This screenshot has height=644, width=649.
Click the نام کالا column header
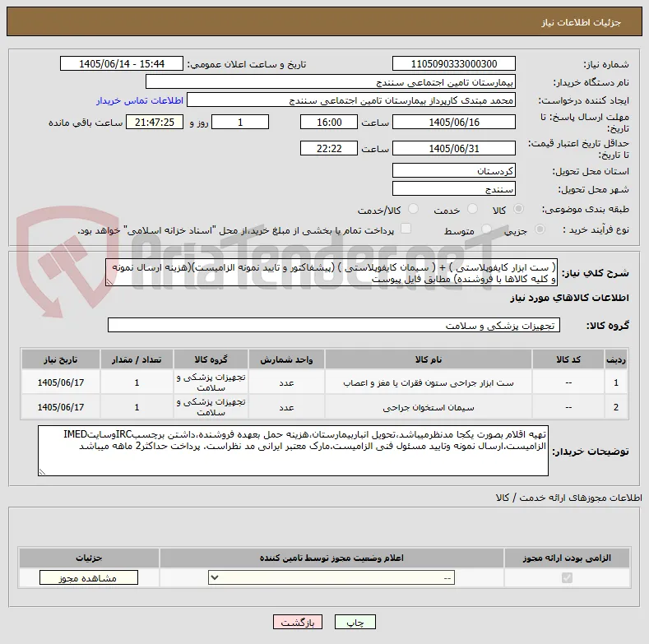[429, 359]
